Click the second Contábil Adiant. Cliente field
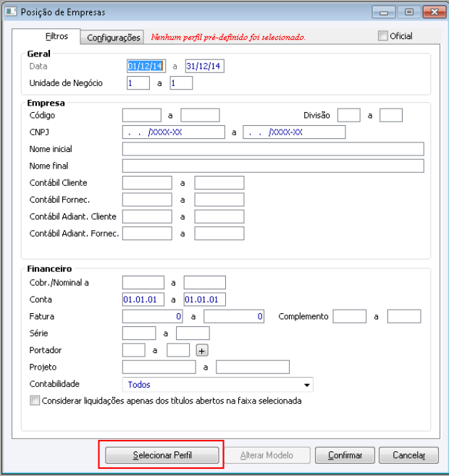The height and width of the screenshot is (476, 449). click(219, 217)
